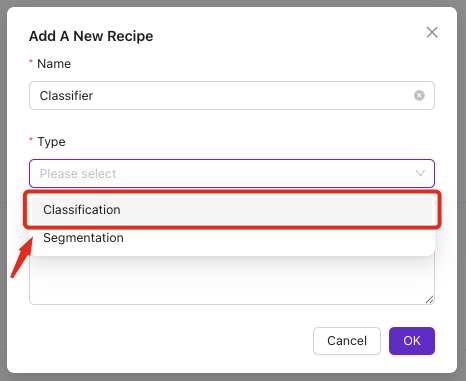
Task: Focus the Name input containing Classifier
Action: pyautogui.click(x=232, y=96)
